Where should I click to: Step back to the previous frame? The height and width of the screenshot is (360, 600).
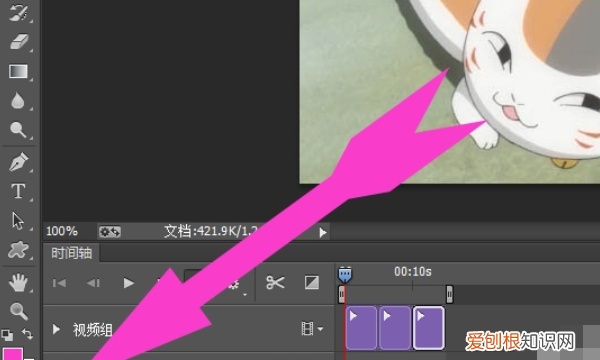(93, 283)
